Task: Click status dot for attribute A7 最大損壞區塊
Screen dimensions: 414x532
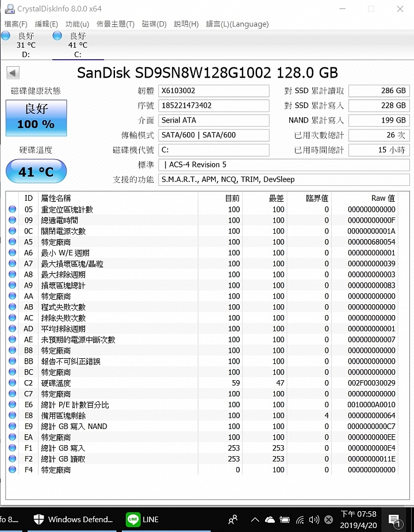Action: click(13, 263)
